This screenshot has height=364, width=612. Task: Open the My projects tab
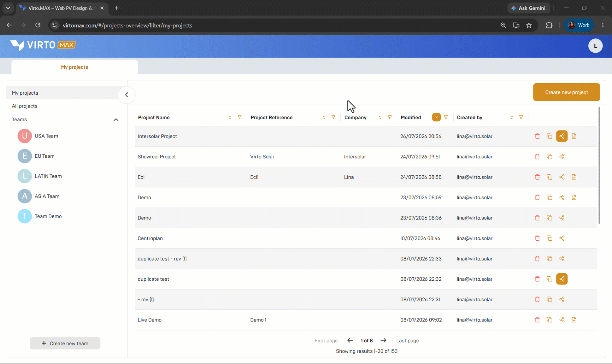click(x=74, y=67)
